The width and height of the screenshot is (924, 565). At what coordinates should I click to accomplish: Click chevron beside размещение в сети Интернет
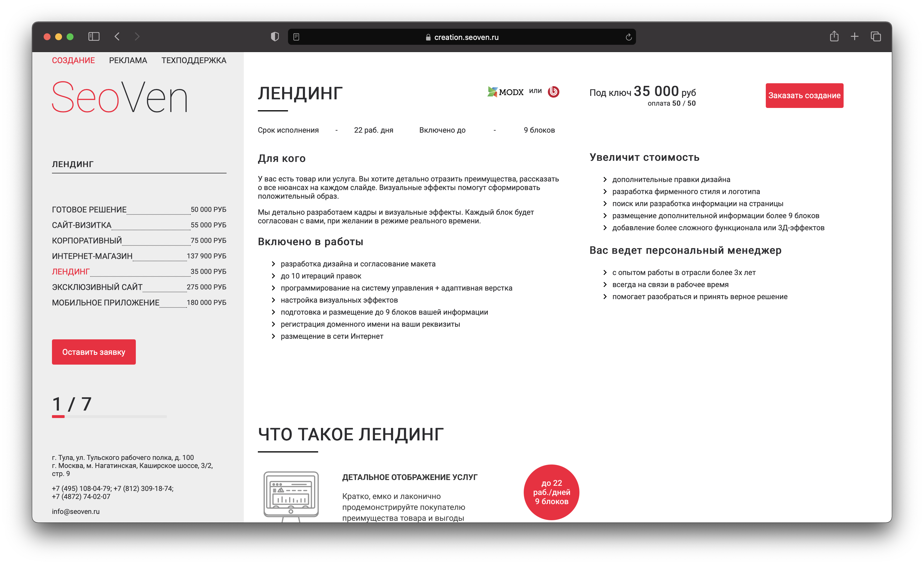pyautogui.click(x=273, y=336)
